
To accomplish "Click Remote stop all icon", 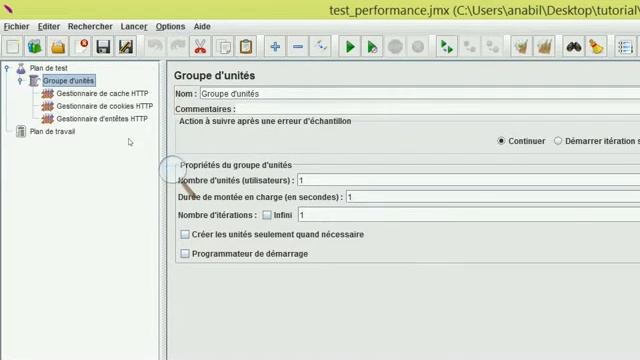I will pos(470,47).
